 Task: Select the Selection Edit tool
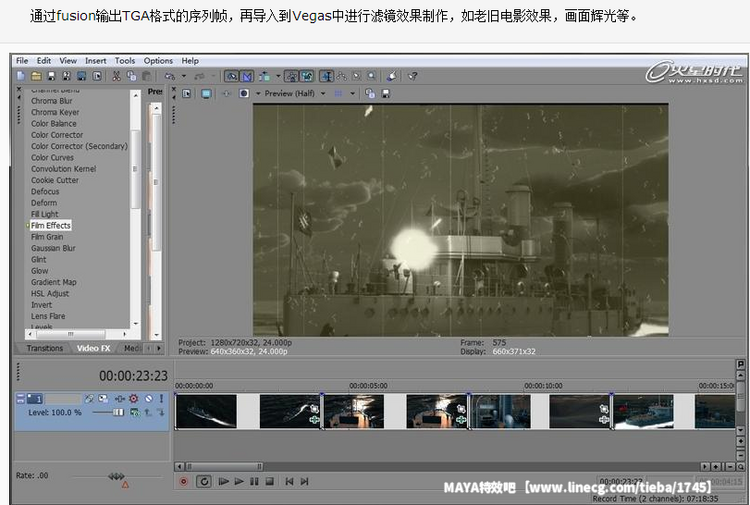point(356,76)
